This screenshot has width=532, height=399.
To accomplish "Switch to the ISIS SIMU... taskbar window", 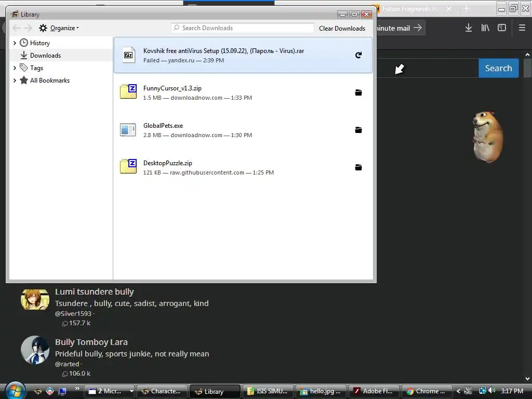I will click(268, 391).
